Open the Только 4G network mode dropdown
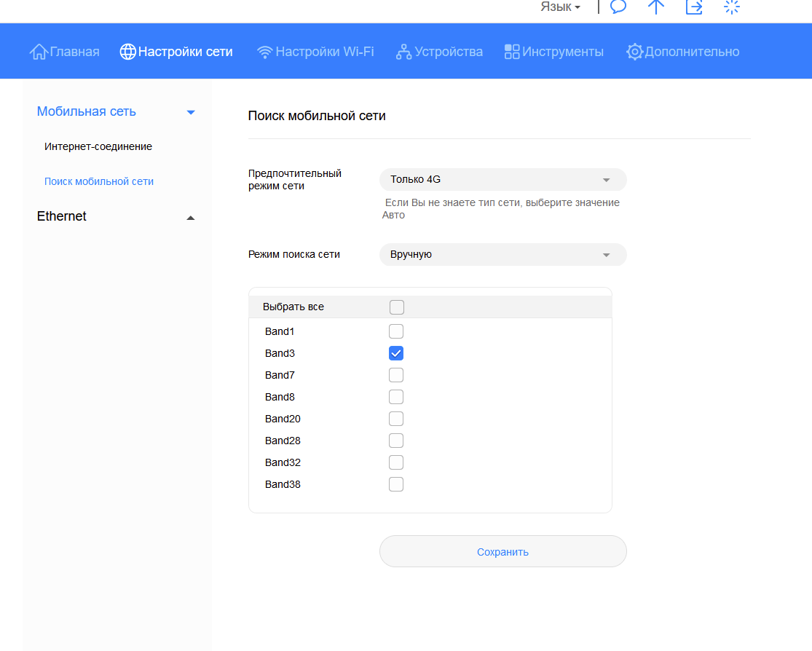 point(502,180)
